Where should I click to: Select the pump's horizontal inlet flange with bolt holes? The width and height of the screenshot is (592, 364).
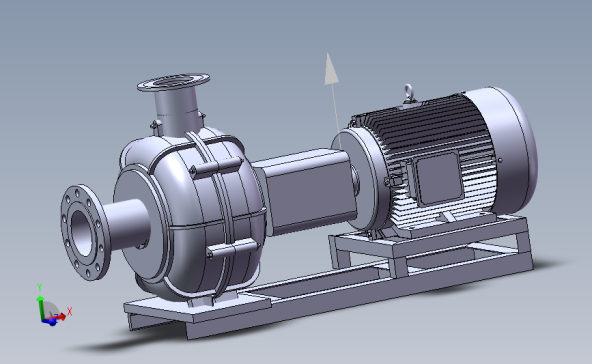[x=85, y=232]
